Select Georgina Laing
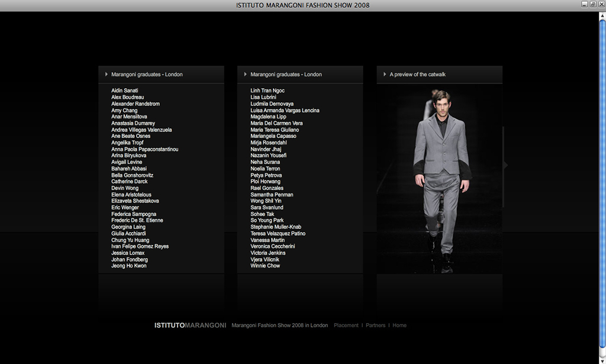Viewport: 606px width, 364px height. pyautogui.click(x=128, y=227)
